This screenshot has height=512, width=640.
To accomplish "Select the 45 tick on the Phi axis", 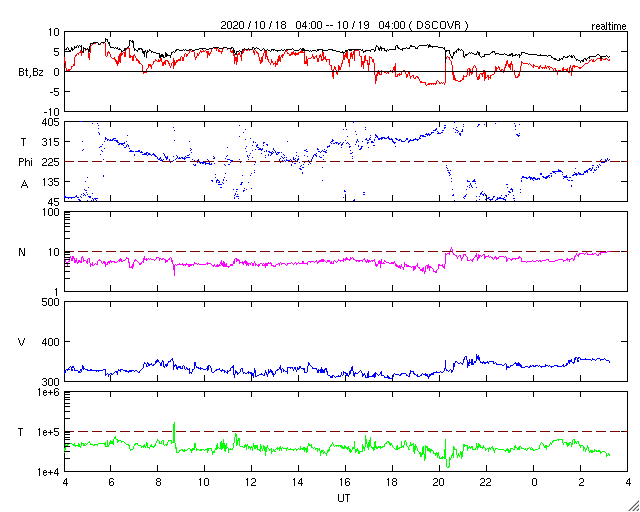I will (x=53, y=202).
